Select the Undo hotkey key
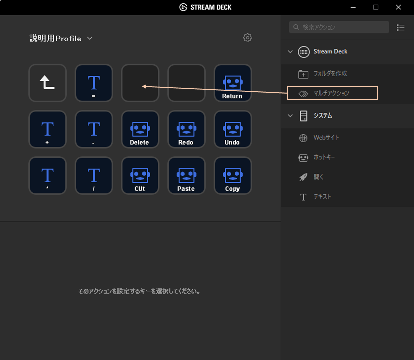 tap(233, 129)
